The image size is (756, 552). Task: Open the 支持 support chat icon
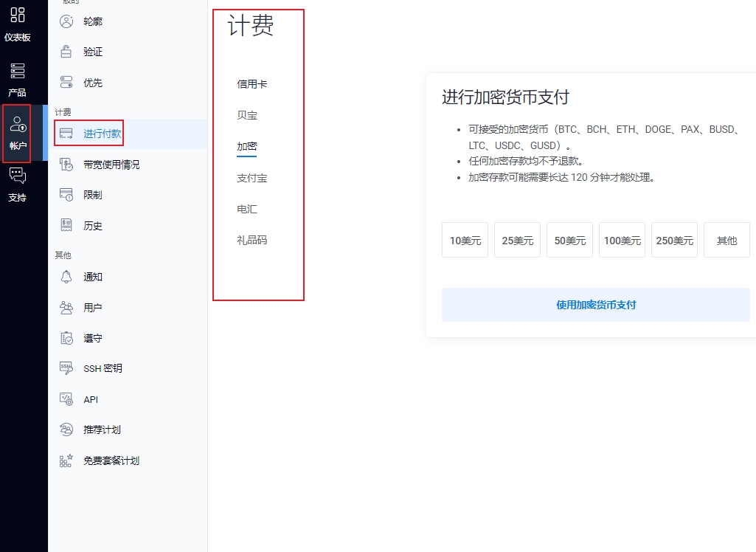[18, 176]
